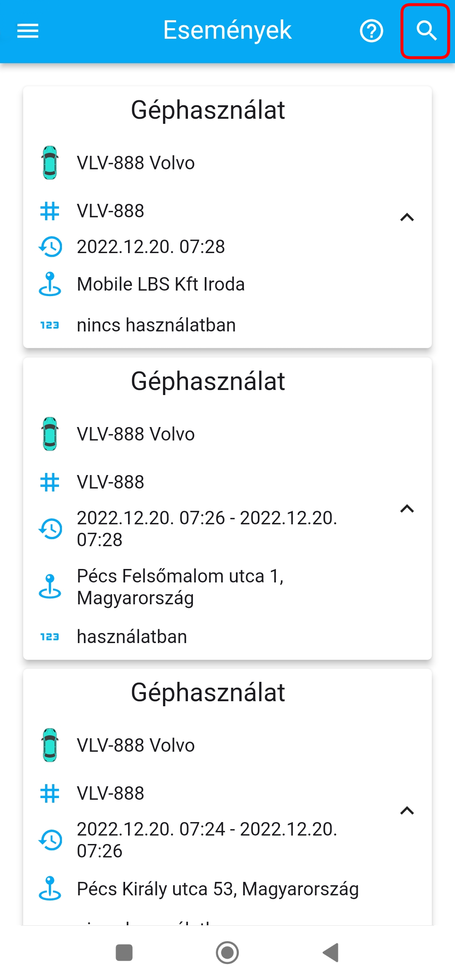Select the Pécs Király utca 53 address
The width and height of the screenshot is (455, 980).
click(217, 889)
